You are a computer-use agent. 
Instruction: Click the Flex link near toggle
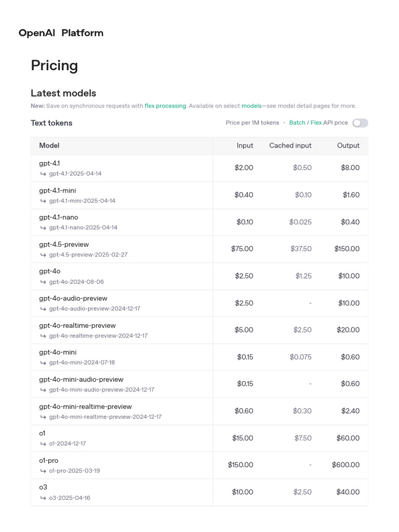[316, 123]
